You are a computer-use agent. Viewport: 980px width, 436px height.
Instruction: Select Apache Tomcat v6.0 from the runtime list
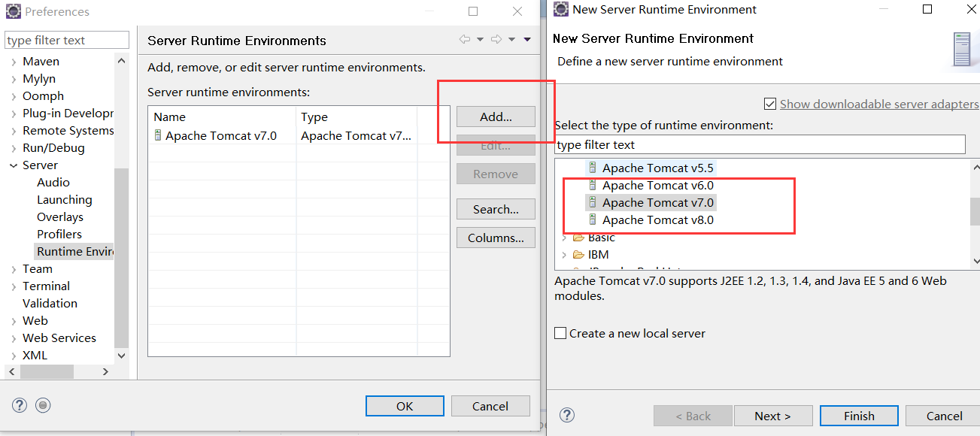pos(658,185)
